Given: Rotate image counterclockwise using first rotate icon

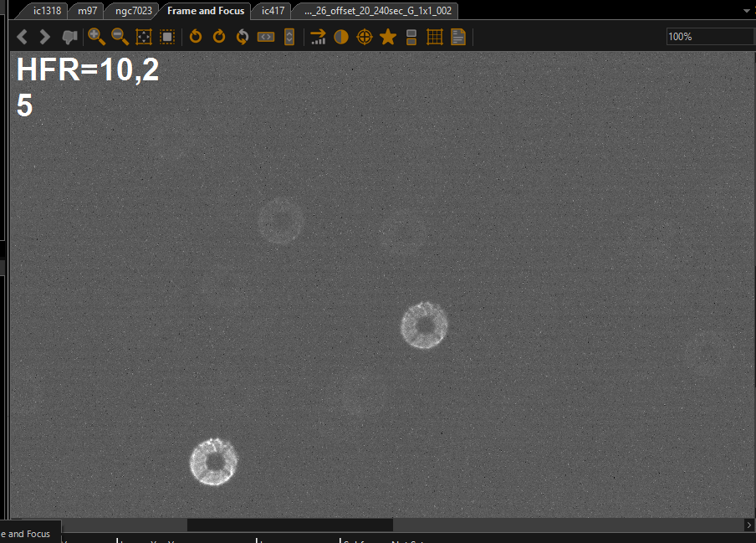Looking at the screenshot, I should point(196,37).
